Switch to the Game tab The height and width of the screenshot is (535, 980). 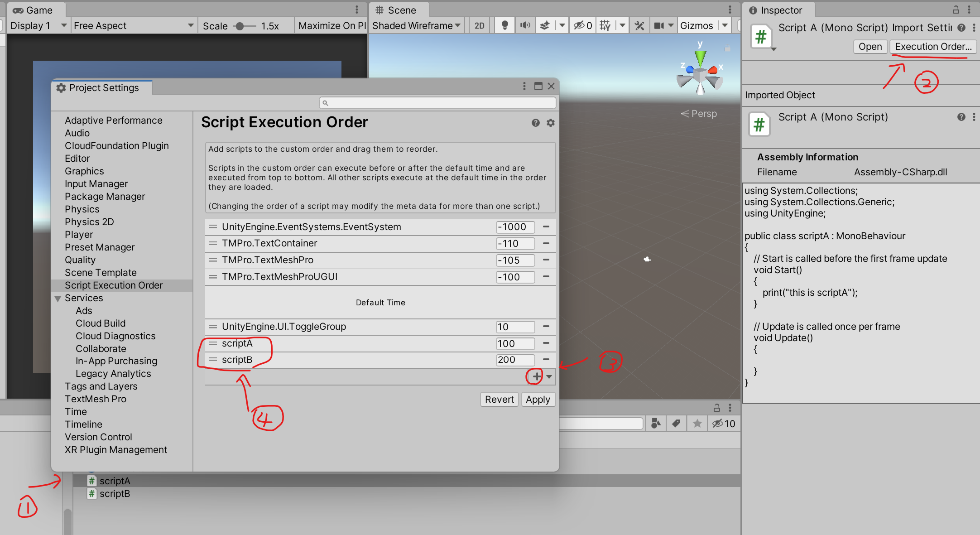click(33, 10)
